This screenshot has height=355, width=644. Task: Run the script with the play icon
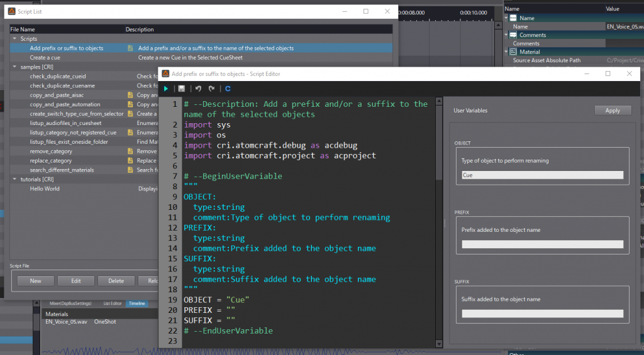pyautogui.click(x=166, y=89)
